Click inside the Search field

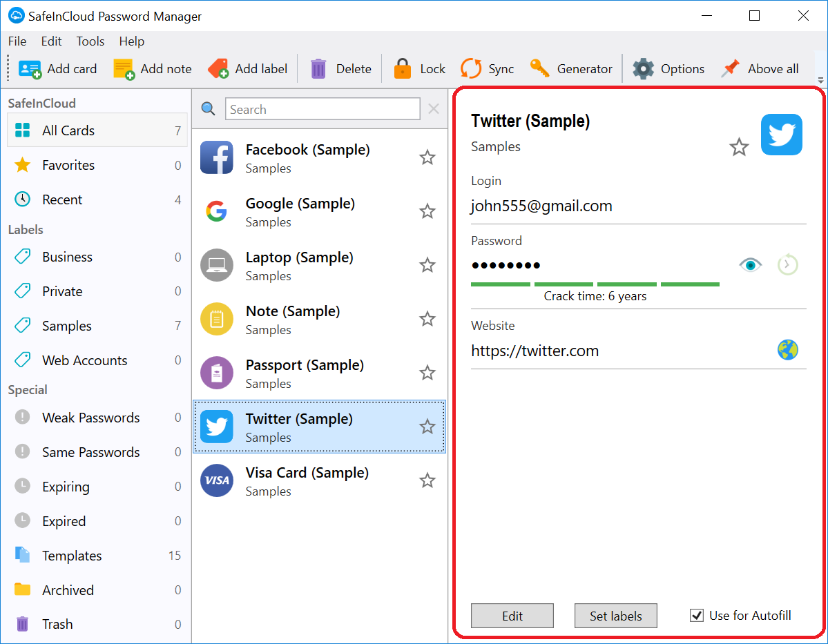[322, 109]
